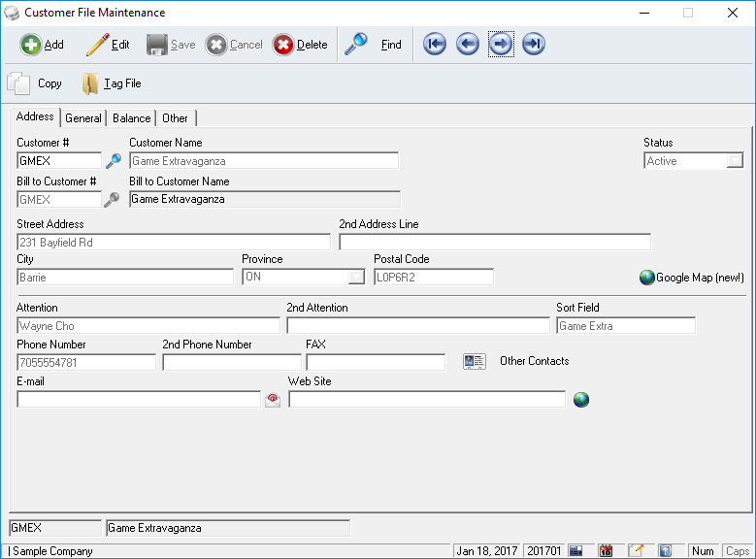756x559 pixels.
Task: Click the send e-mail icon
Action: tap(273, 400)
